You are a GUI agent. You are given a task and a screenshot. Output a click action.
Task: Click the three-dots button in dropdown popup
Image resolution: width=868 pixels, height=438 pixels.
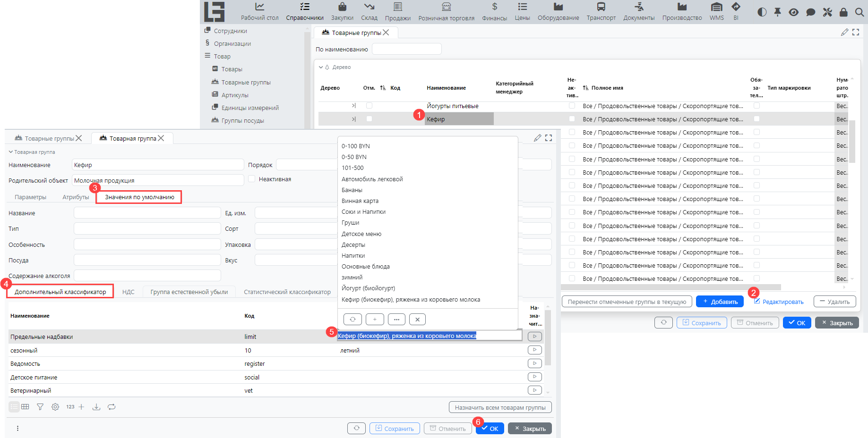396,320
